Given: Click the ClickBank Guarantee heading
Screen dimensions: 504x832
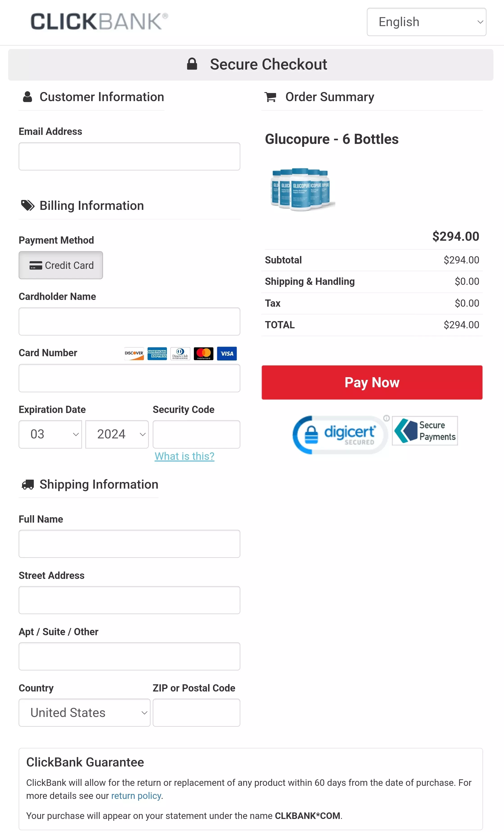Looking at the screenshot, I should [x=85, y=762].
